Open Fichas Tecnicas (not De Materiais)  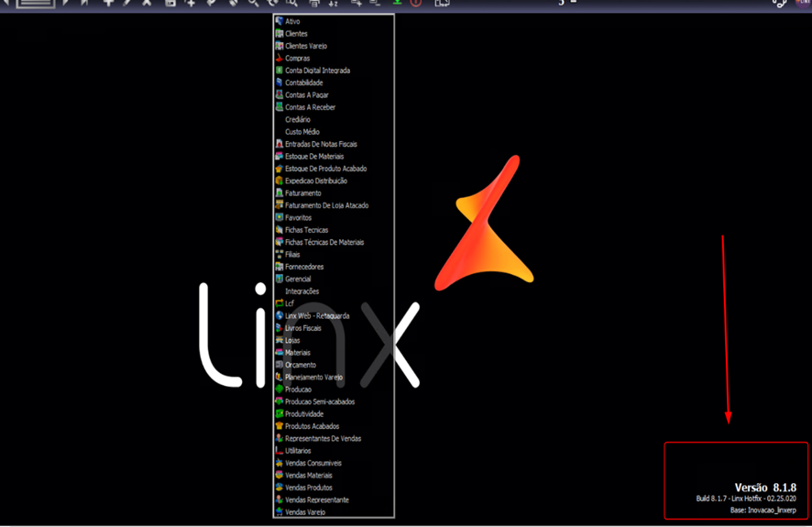(x=306, y=230)
